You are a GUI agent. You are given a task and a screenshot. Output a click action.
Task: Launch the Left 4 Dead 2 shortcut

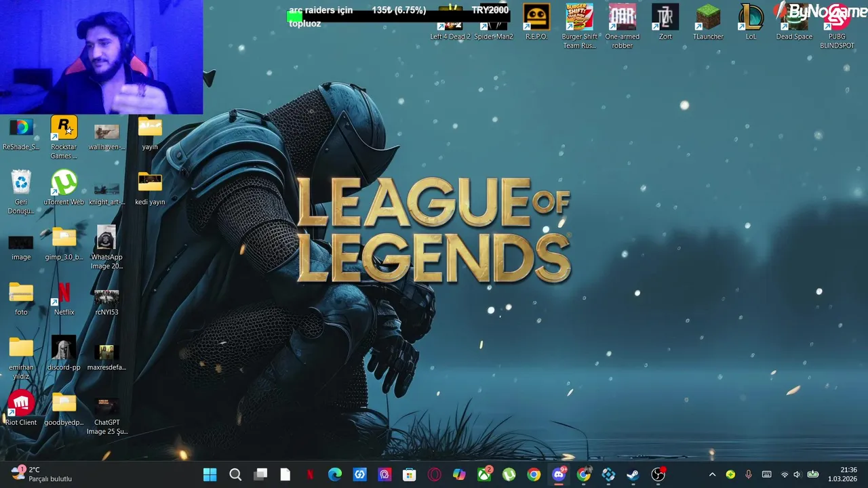(450, 22)
